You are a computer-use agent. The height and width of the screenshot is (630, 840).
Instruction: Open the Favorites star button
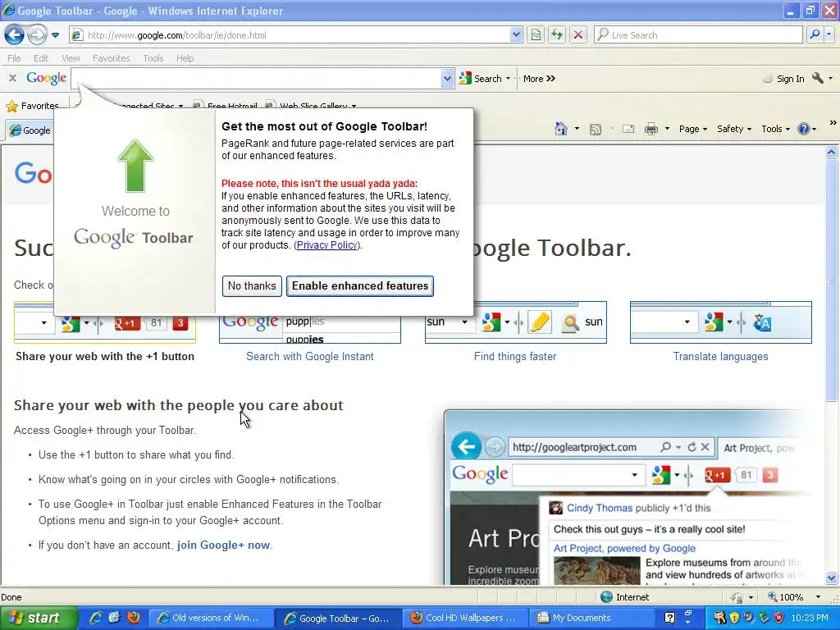click(x=32, y=106)
